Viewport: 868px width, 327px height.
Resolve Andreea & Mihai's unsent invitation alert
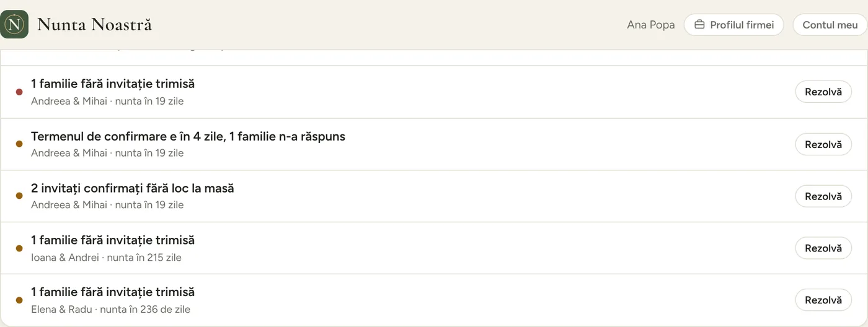(823, 92)
